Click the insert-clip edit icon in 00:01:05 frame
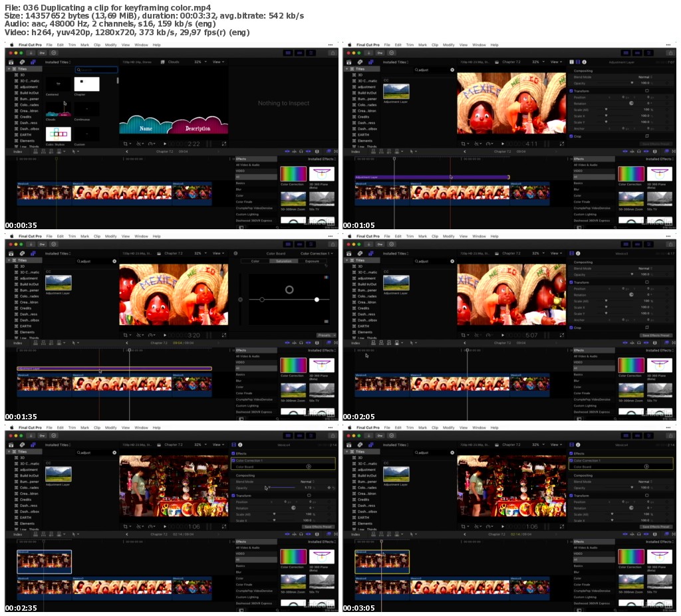This screenshot has width=681, height=616. click(x=382, y=152)
